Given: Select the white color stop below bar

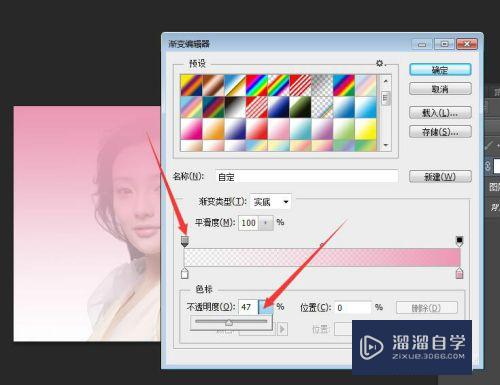Looking at the screenshot, I should (x=184, y=273).
